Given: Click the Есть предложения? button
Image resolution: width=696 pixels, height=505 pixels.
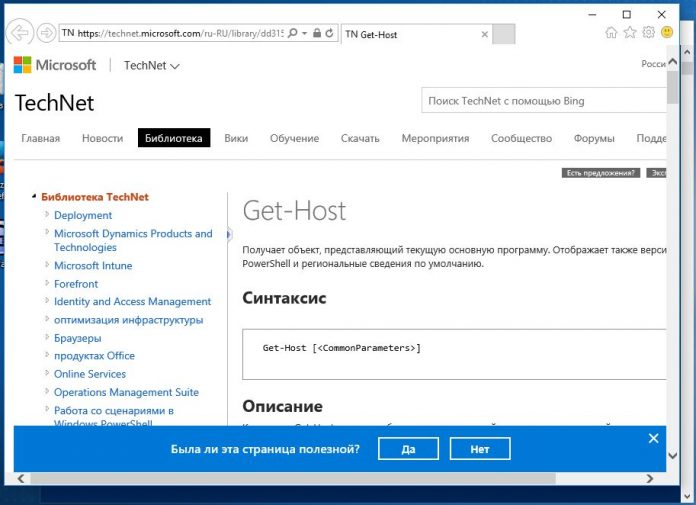Looking at the screenshot, I should [601, 172].
